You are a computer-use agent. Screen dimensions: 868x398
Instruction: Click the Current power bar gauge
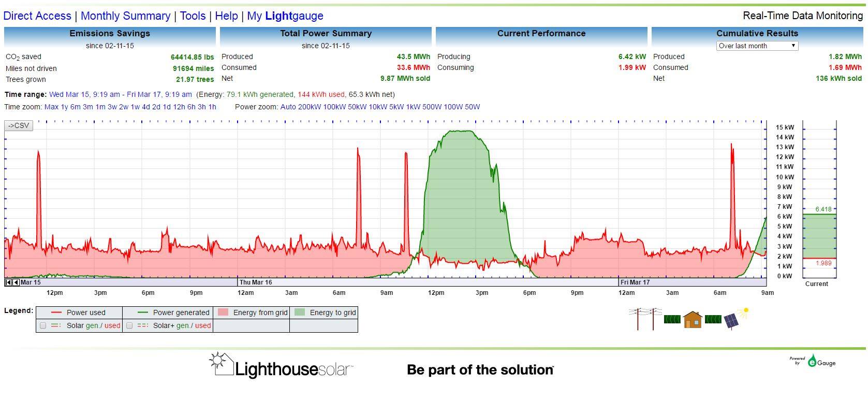(x=819, y=244)
